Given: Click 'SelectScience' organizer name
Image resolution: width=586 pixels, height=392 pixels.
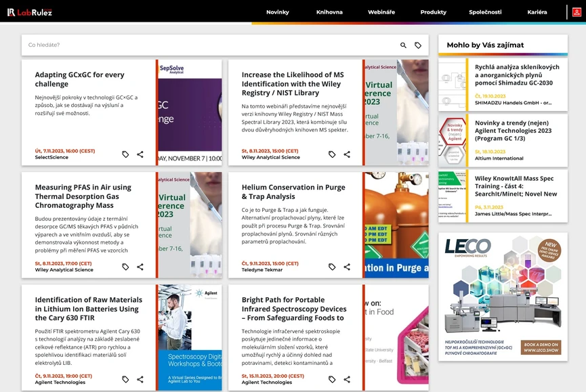Looking at the screenshot, I should (x=51, y=158).
